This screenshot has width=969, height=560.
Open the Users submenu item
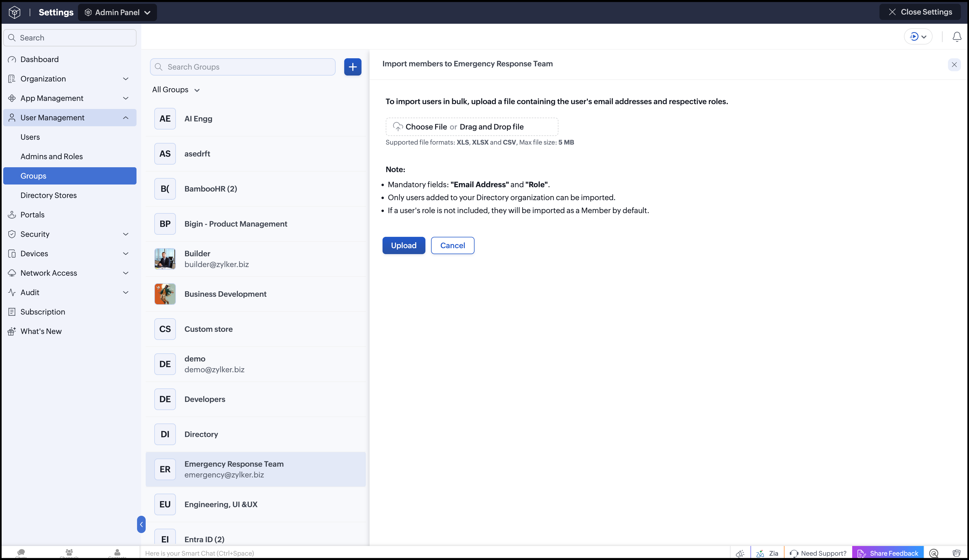[x=70, y=137]
